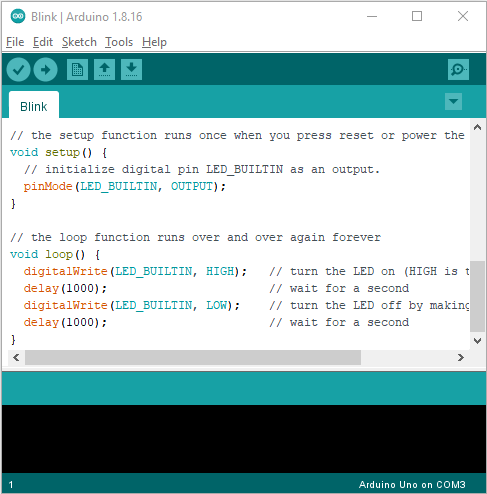Save sketch with the down-arrow icon

point(131,70)
